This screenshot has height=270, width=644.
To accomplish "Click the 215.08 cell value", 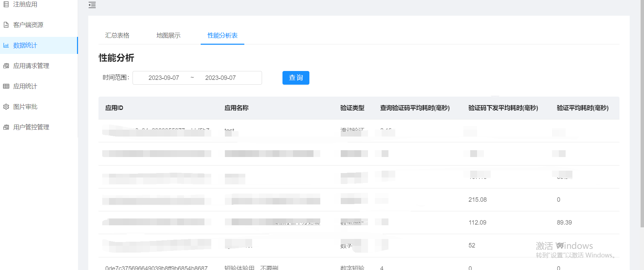I will [x=477, y=200].
